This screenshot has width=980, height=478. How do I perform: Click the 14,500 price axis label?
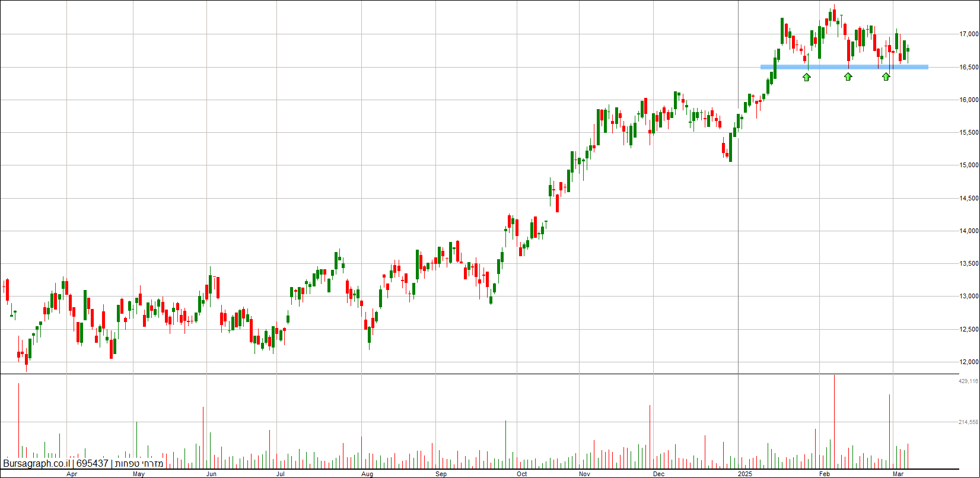tap(970, 198)
